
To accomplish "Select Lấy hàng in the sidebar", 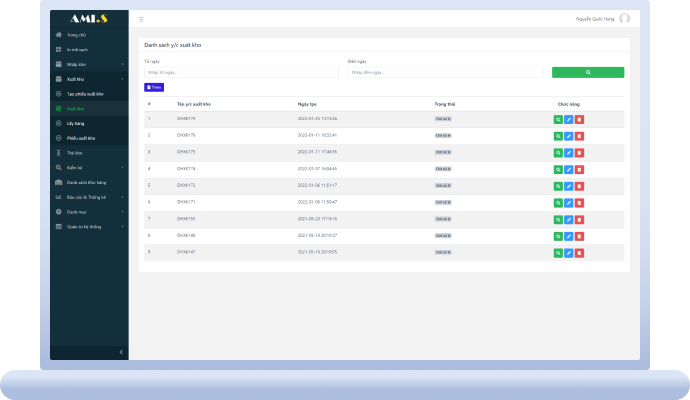I will pyautogui.click(x=76, y=123).
